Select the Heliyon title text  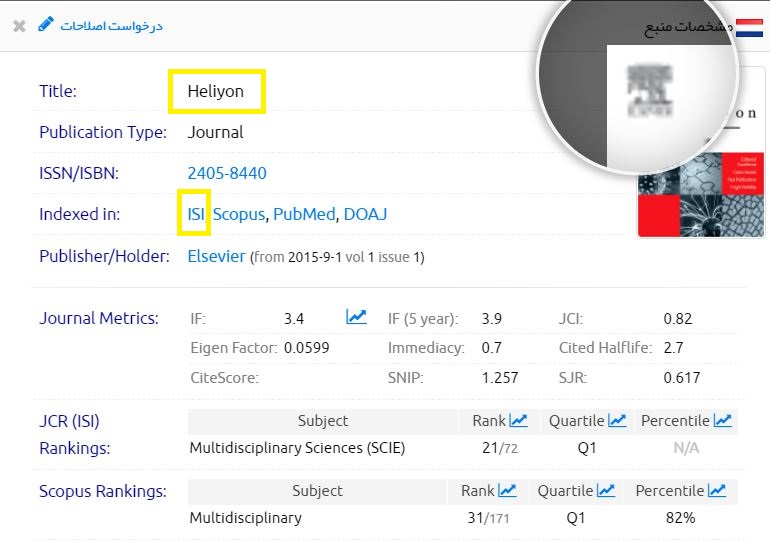tap(215, 91)
